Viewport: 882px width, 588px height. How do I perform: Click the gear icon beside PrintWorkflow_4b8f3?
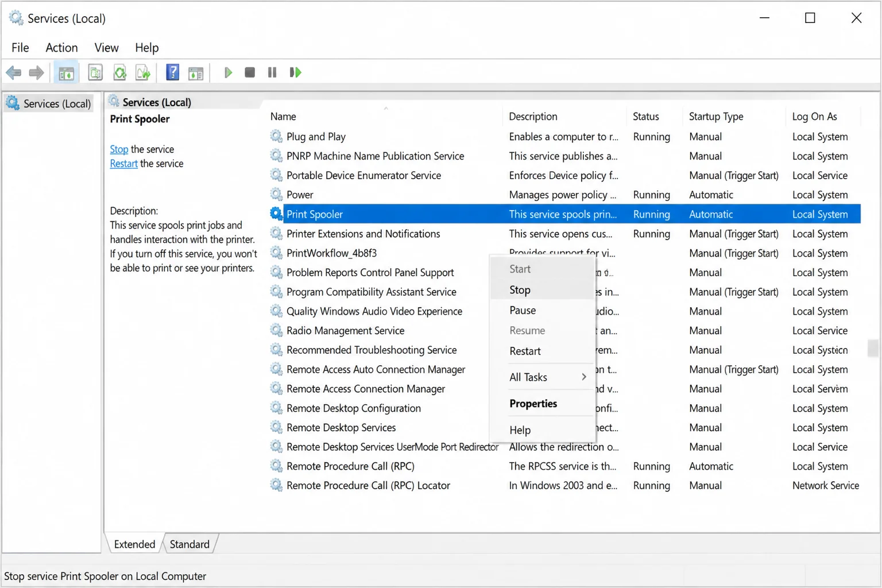(276, 253)
